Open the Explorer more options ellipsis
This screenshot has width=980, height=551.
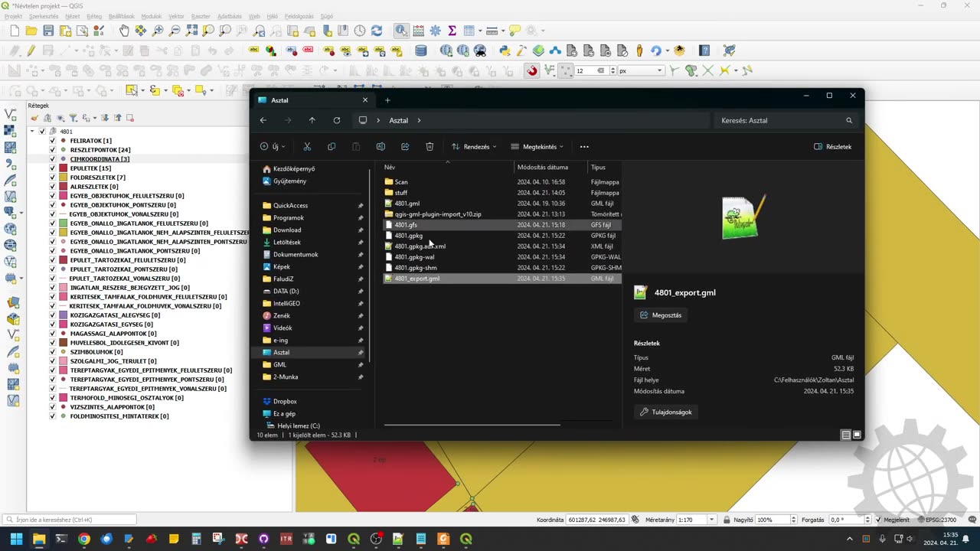click(x=584, y=146)
